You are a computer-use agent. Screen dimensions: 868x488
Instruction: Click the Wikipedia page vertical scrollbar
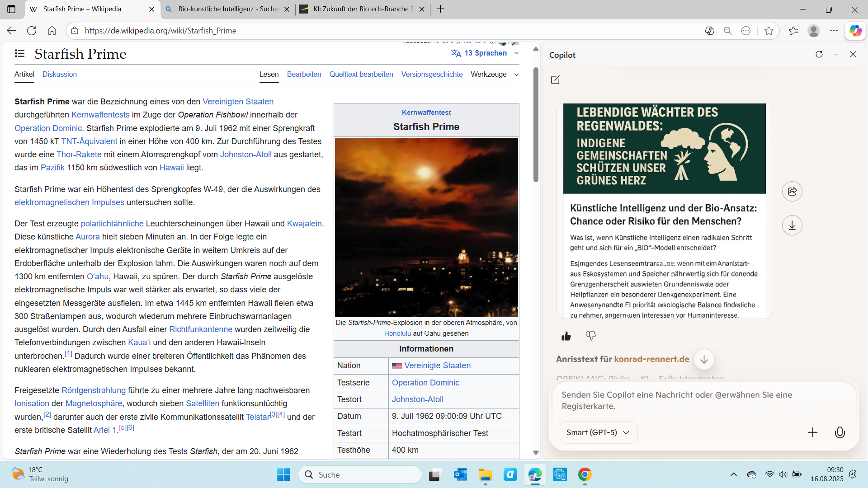[x=536, y=124]
